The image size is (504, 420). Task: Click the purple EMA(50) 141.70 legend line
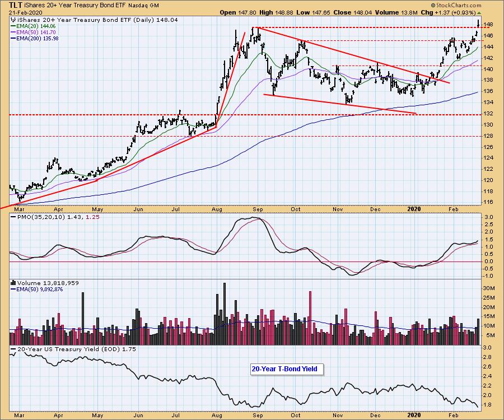point(13,32)
